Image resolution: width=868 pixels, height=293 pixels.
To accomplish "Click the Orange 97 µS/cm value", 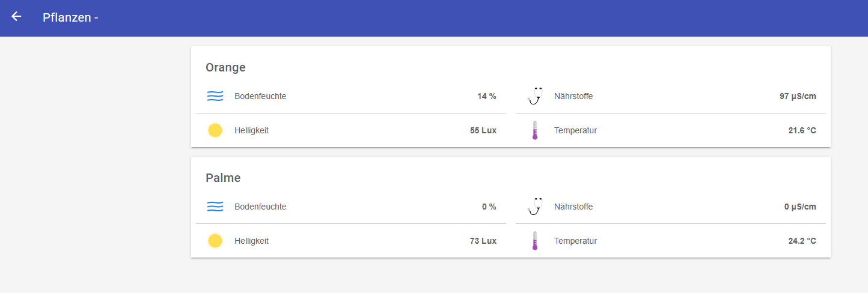I will [798, 96].
